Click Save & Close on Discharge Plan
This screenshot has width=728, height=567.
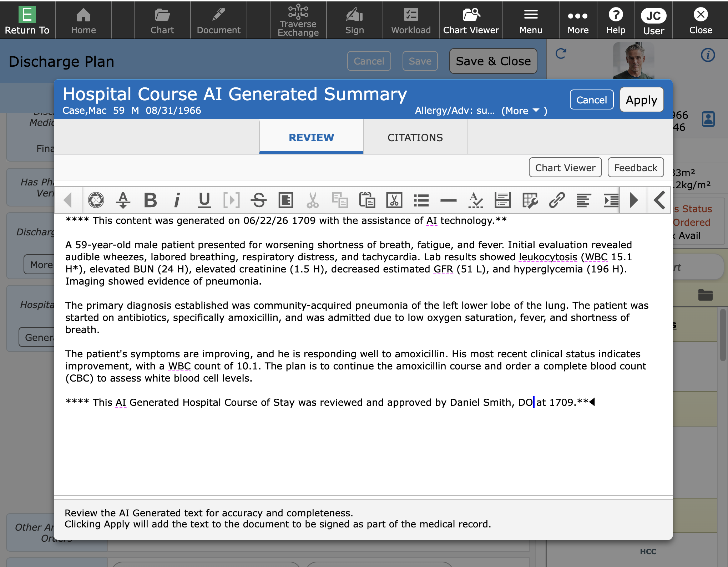tap(493, 61)
